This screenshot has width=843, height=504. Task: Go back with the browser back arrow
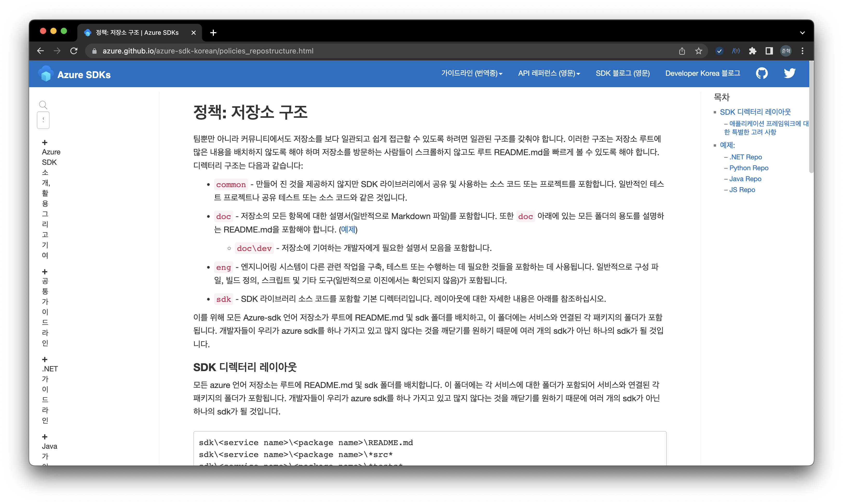point(40,51)
